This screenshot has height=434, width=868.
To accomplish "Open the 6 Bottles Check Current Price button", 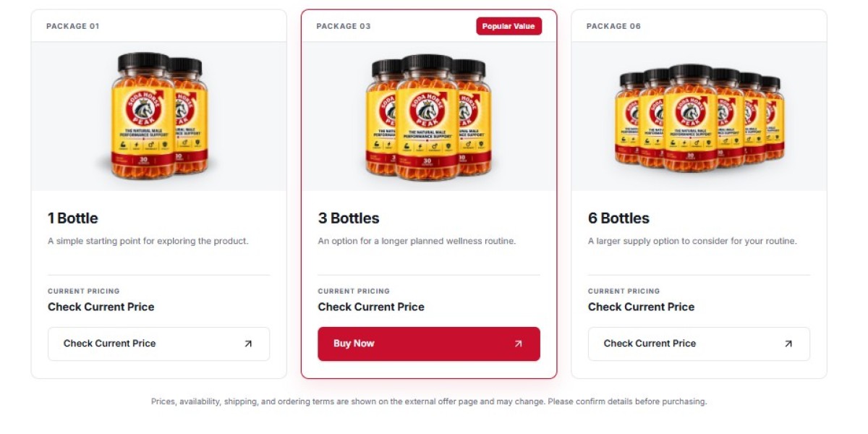I will (699, 344).
